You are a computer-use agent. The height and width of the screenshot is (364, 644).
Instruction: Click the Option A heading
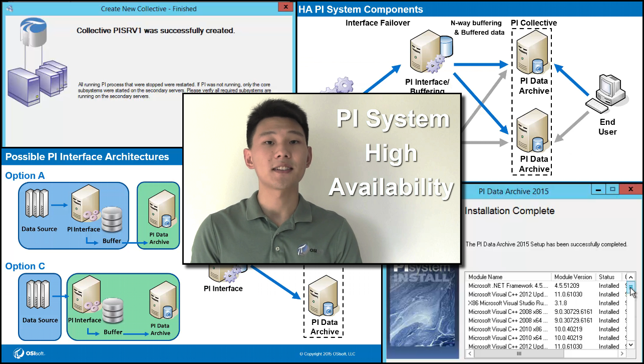pos(25,176)
